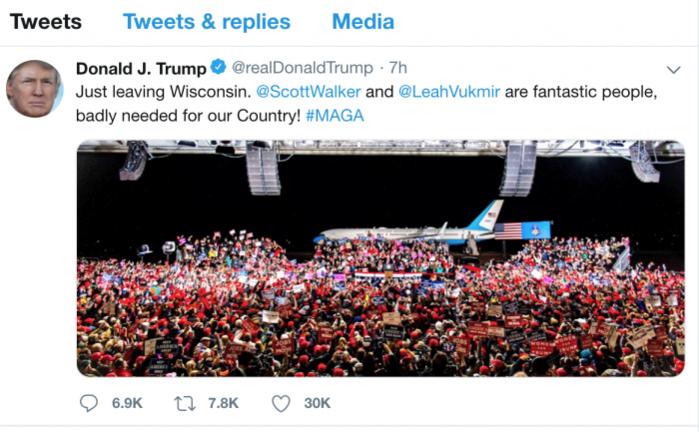Expand the tweet options chevron menu
This screenshot has height=432, width=699.
pyautogui.click(x=673, y=69)
